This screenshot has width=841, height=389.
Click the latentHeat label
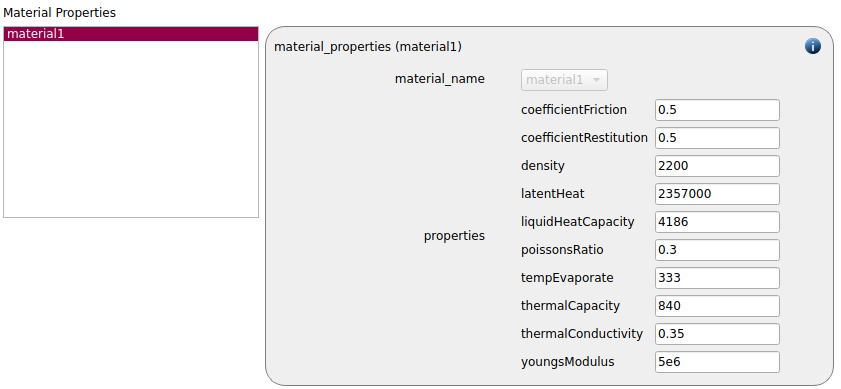coord(552,194)
